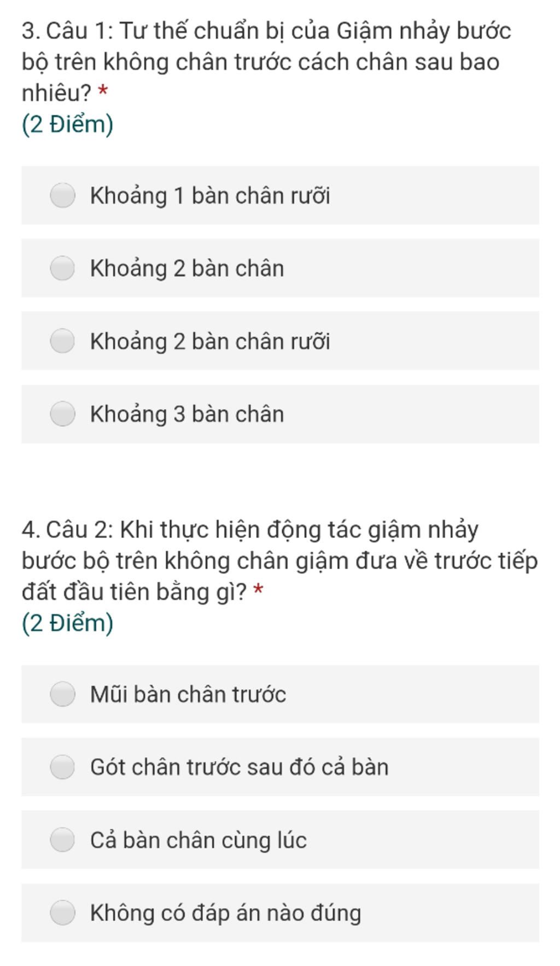This screenshot has height=966, width=560.
Task: Pick the radio for Không có đáp án nào đúng
Action: [62, 913]
